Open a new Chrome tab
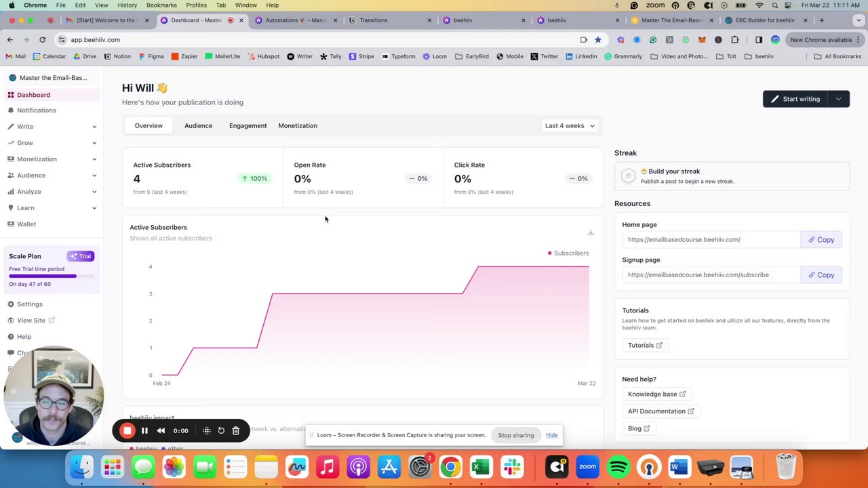This screenshot has width=868, height=488. (821, 20)
